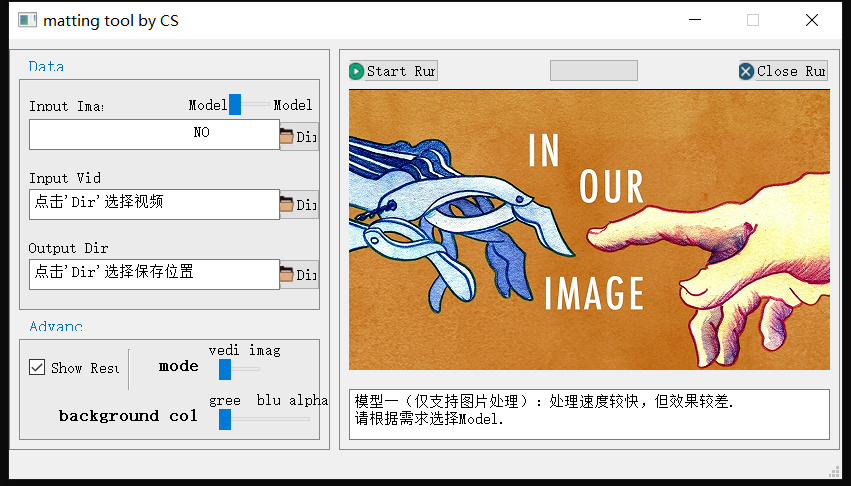Click the blue X icon on Close Run
Image resolution: width=851 pixels, height=486 pixels.
(x=746, y=71)
